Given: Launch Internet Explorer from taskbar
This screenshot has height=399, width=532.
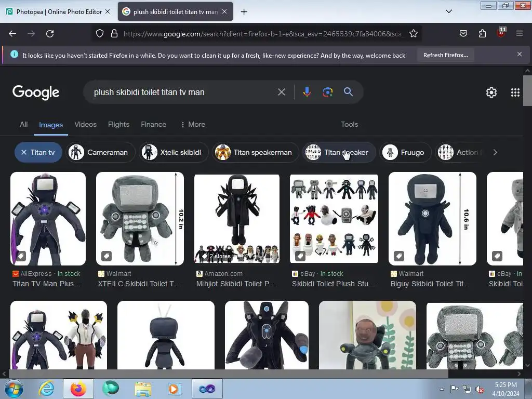Looking at the screenshot, I should tap(46, 389).
